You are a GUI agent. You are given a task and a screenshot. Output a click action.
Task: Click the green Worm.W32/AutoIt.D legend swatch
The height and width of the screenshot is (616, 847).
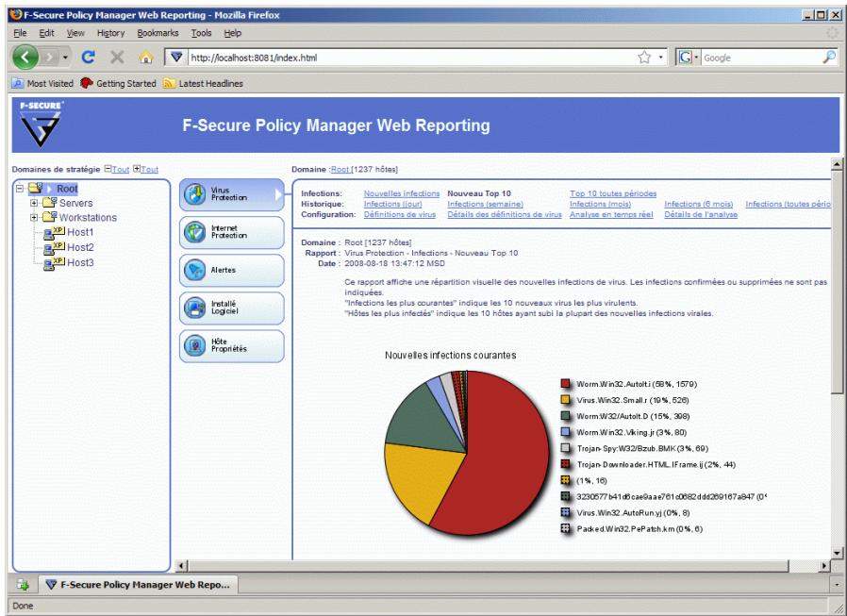[566, 416]
